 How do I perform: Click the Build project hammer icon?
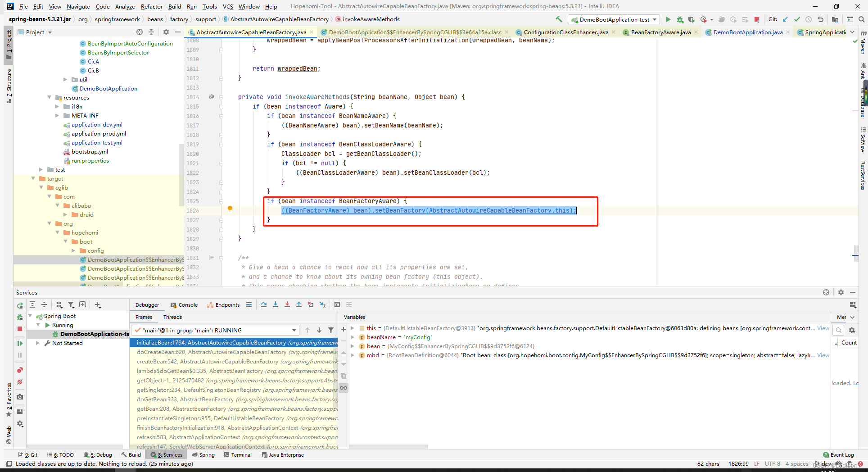559,19
